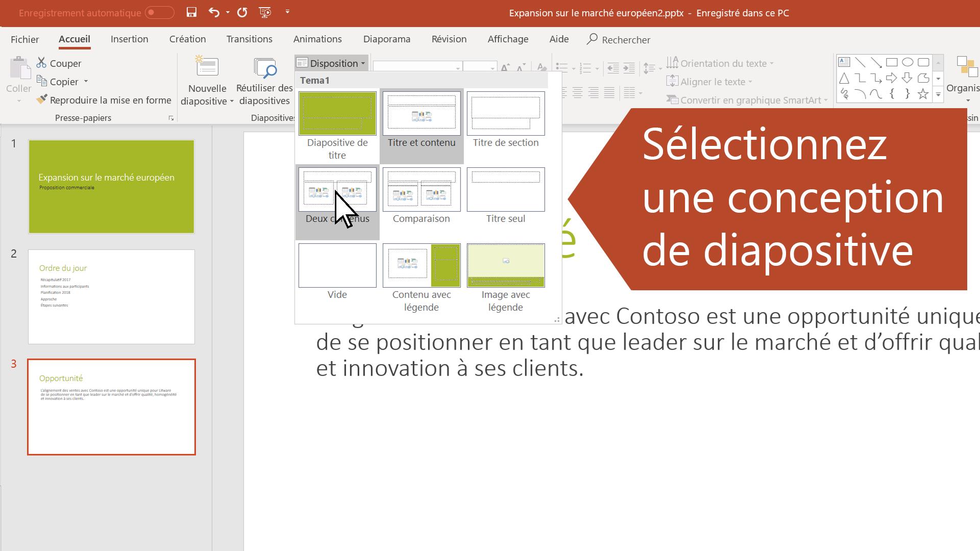Choose Titre seul layout

pos(506,202)
